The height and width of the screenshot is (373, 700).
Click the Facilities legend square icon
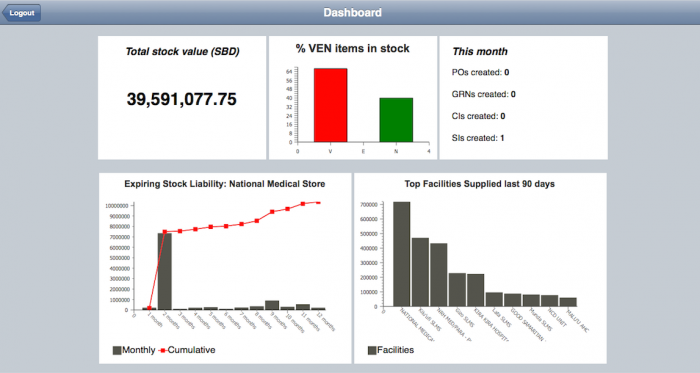(372, 350)
